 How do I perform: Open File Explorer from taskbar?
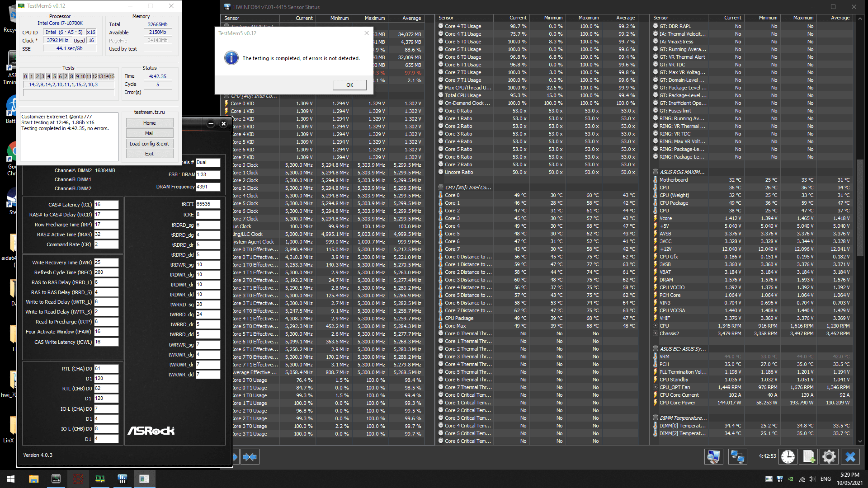tap(33, 479)
